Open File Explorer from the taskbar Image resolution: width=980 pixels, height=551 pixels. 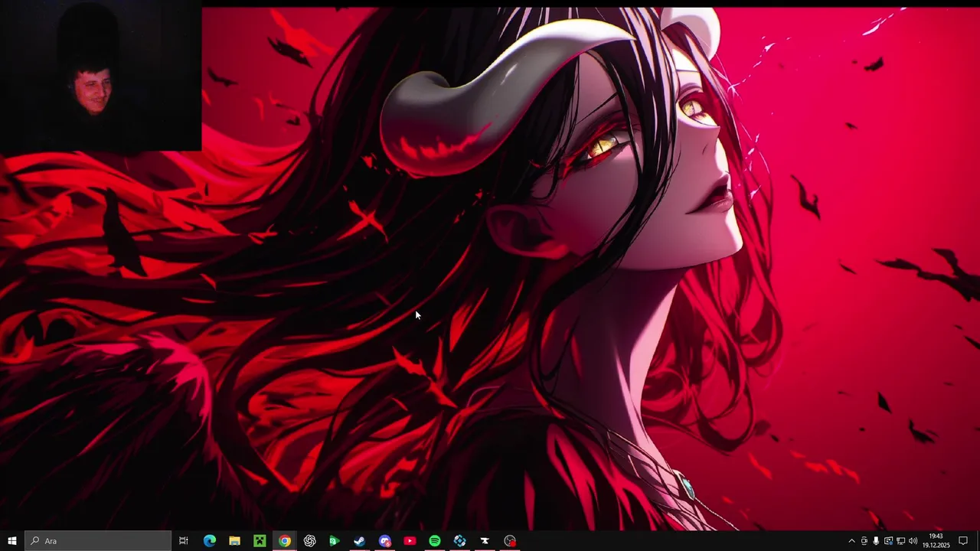pyautogui.click(x=234, y=541)
